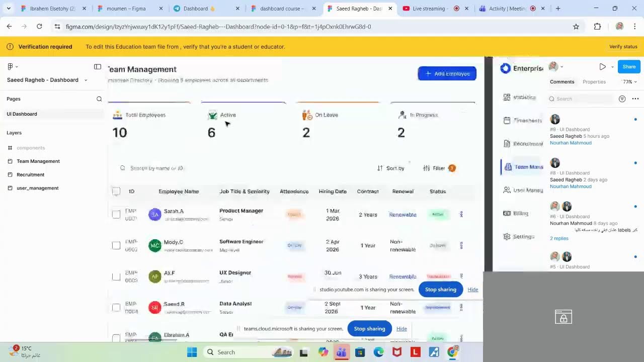Click the Renewable value in Sarah.A row
Image resolution: width=644 pixels, height=362 pixels.
[403, 215]
